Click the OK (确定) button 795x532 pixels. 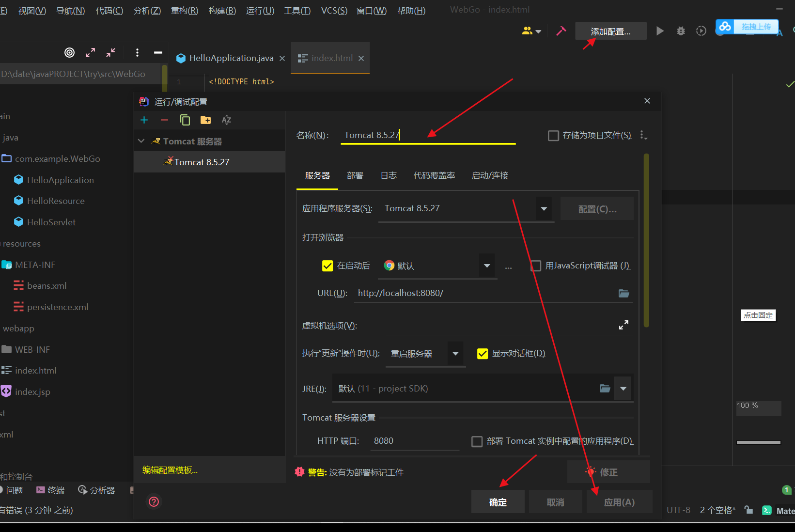pos(498,502)
